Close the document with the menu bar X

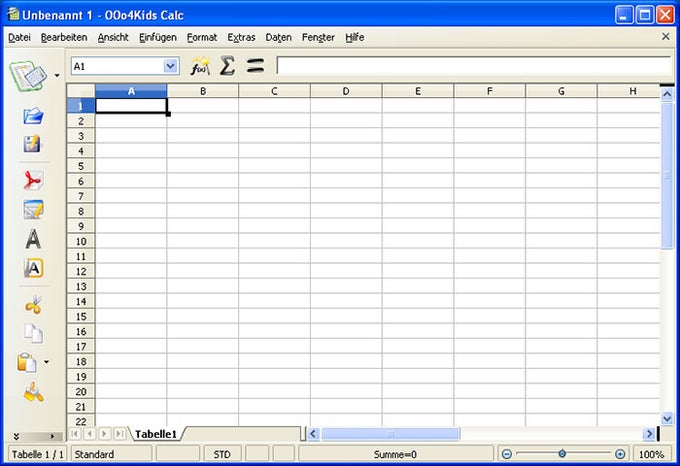tap(666, 37)
